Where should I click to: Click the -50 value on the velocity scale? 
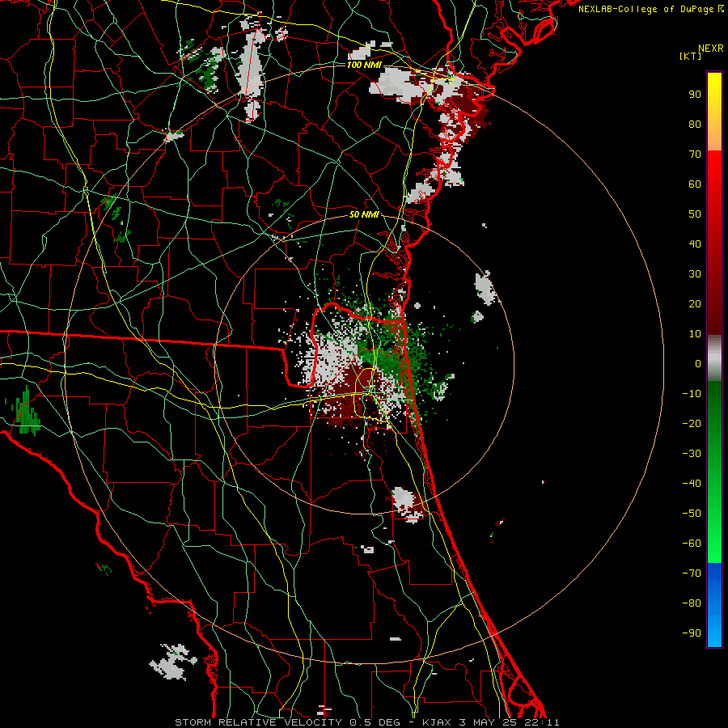692,514
